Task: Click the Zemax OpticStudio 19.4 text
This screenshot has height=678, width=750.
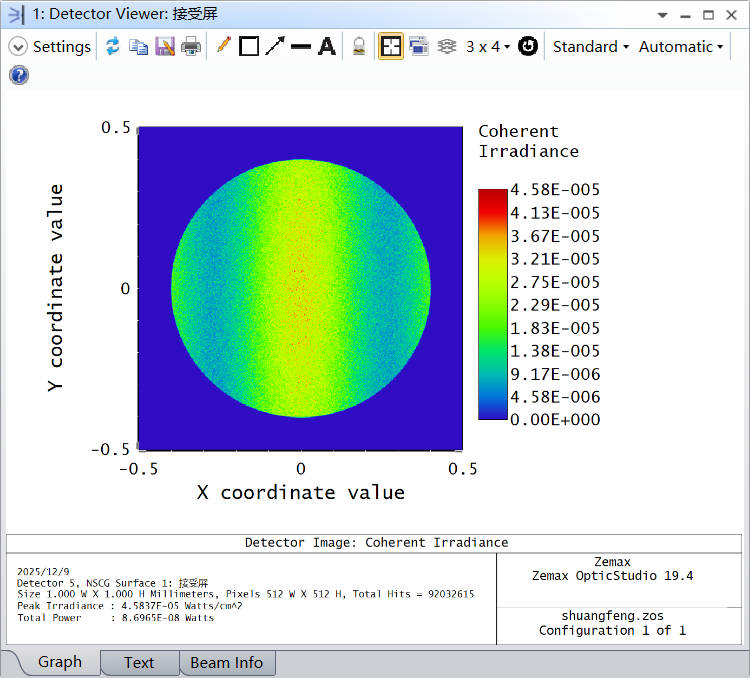Action: 612,576
